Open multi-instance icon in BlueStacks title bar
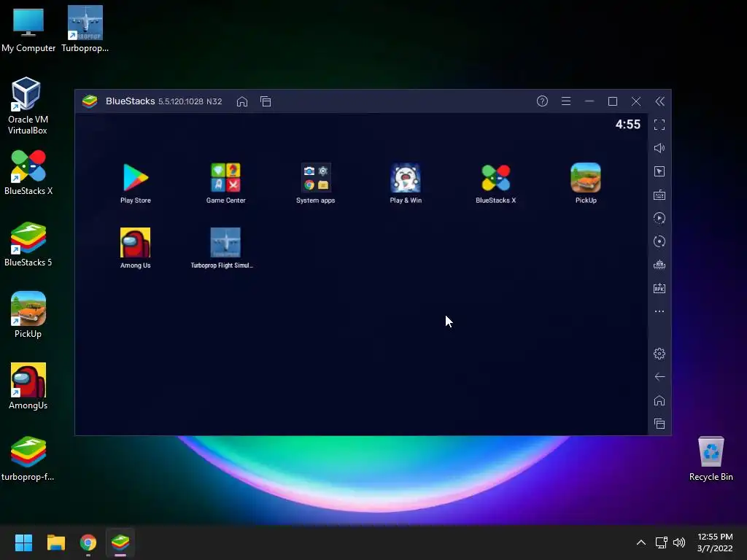Image resolution: width=747 pixels, height=560 pixels. point(266,101)
